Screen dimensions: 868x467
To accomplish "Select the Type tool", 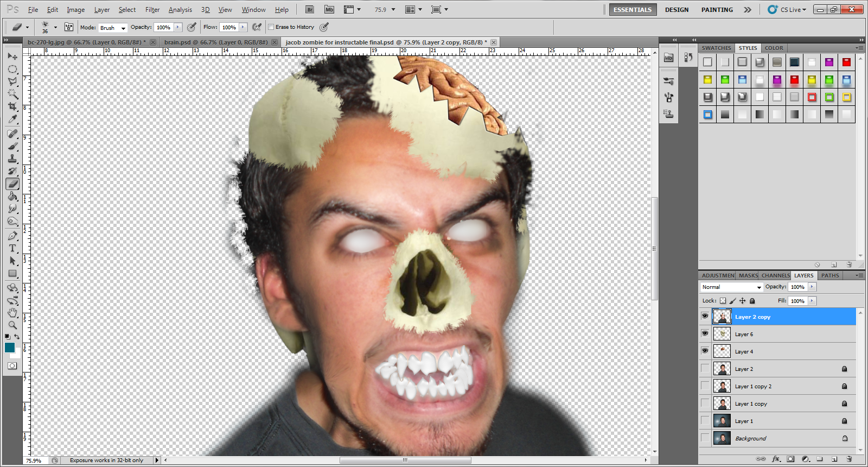I will click(x=12, y=249).
